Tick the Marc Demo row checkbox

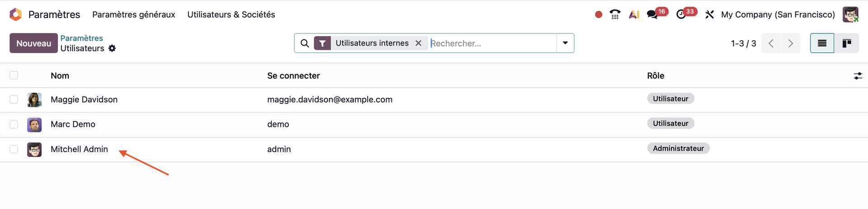(x=14, y=124)
